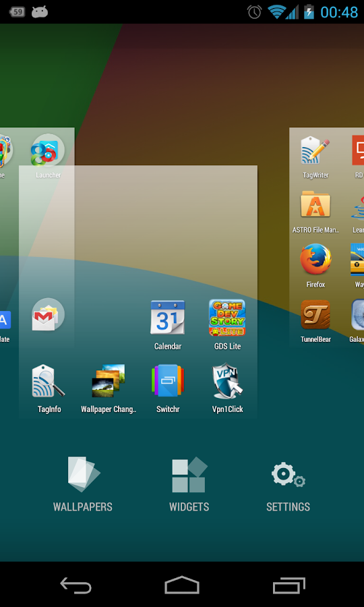Open the recent apps button
This screenshot has height=607, width=364.
click(289, 585)
